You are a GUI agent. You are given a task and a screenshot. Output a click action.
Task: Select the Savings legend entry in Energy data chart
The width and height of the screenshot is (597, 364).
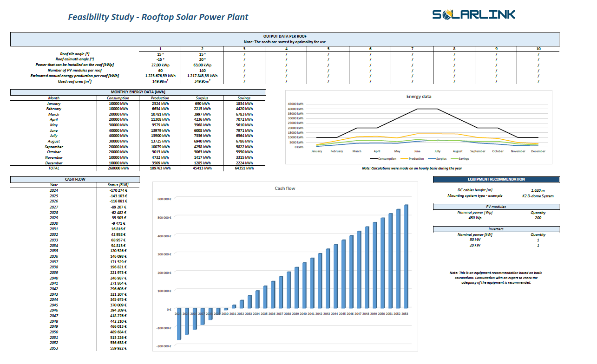(460, 159)
